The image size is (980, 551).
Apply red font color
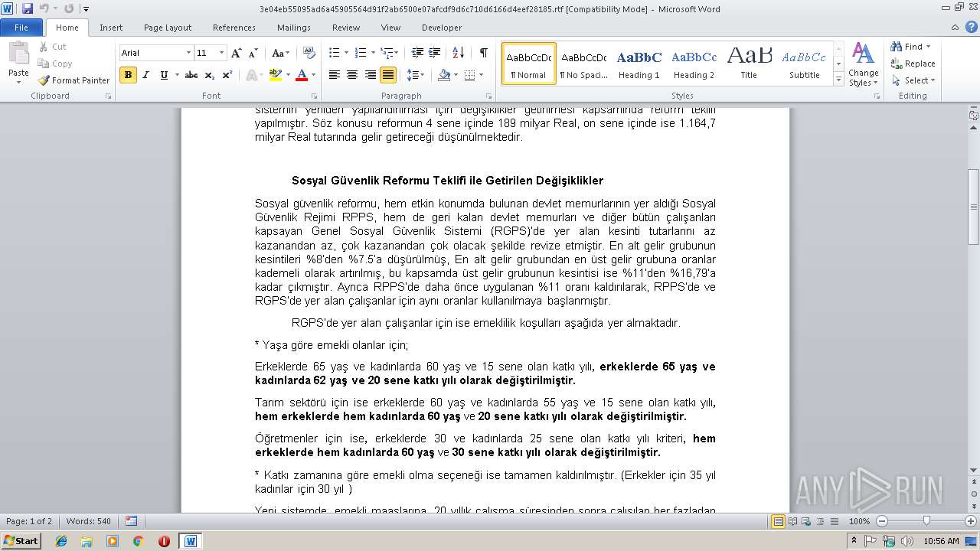301,75
